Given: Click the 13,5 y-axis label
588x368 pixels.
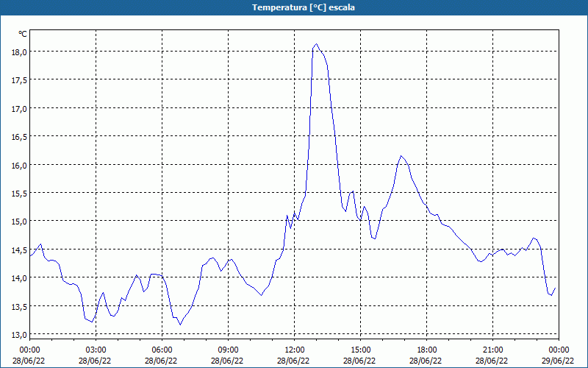Looking at the screenshot, I should (x=20, y=307).
